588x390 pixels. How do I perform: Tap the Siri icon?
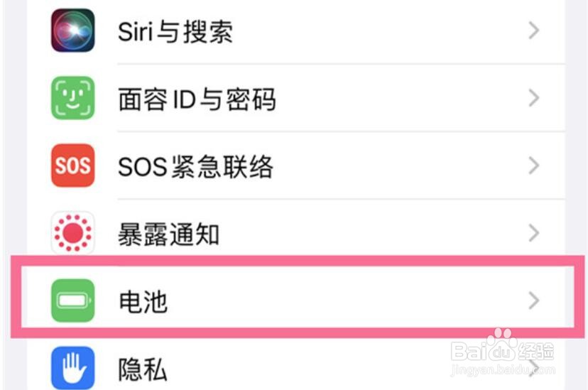73,31
